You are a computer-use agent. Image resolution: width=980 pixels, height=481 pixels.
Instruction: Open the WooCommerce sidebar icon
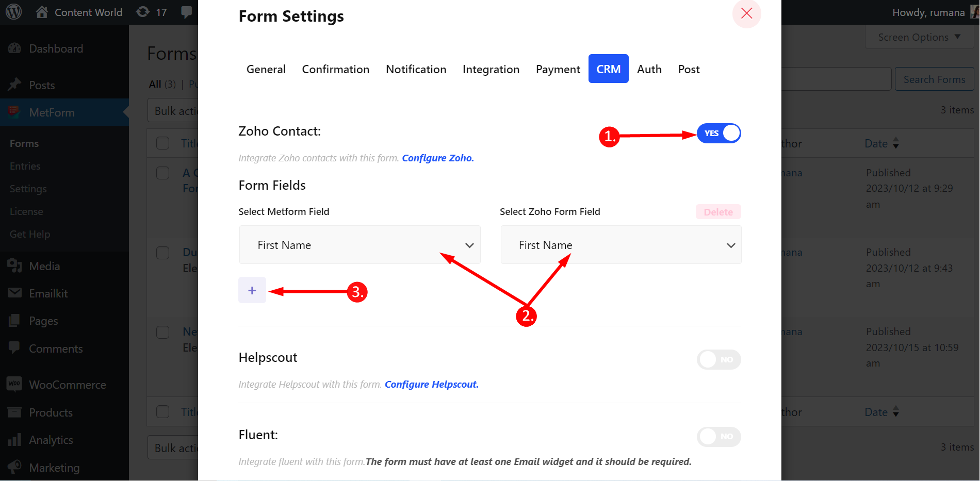(14, 385)
